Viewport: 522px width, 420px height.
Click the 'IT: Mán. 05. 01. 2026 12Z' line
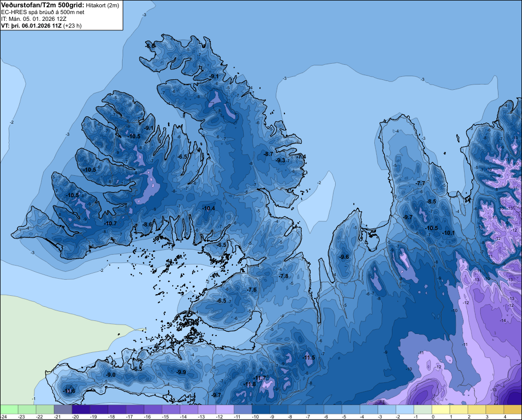[33, 19]
